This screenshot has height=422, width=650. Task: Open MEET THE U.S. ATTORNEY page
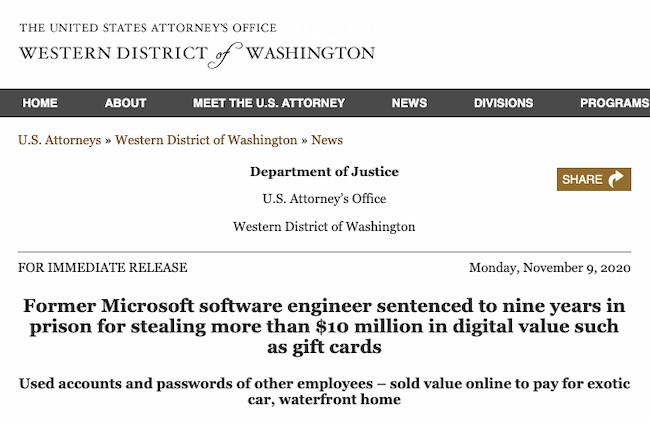(269, 103)
